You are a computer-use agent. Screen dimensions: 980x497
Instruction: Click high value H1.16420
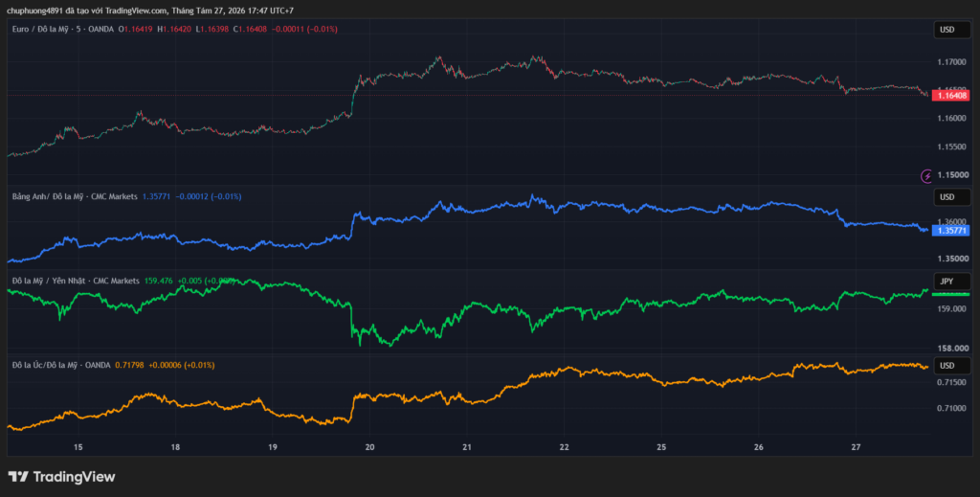[x=174, y=29]
